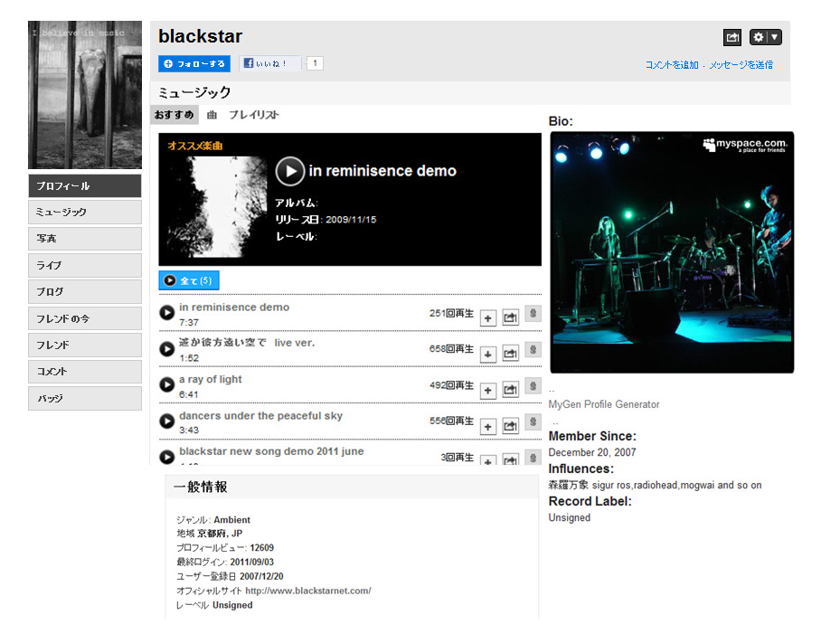Click the 492回再生 play count
Viewport: 840px width, 634px height.
tap(451, 385)
